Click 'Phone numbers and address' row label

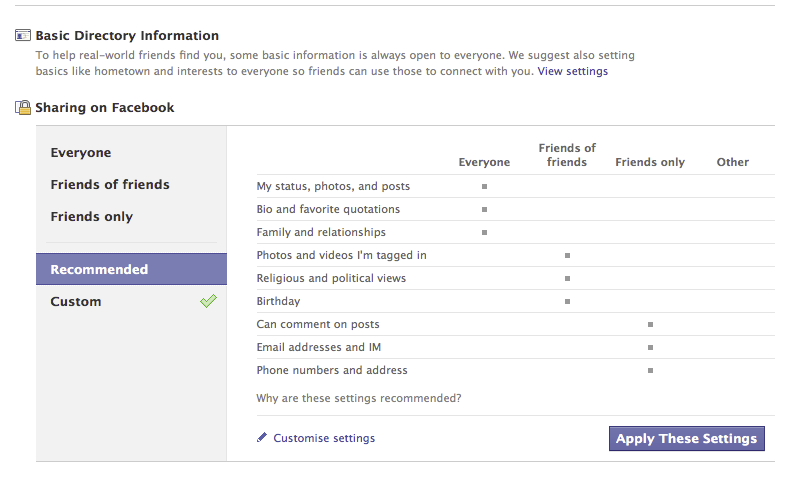332,370
